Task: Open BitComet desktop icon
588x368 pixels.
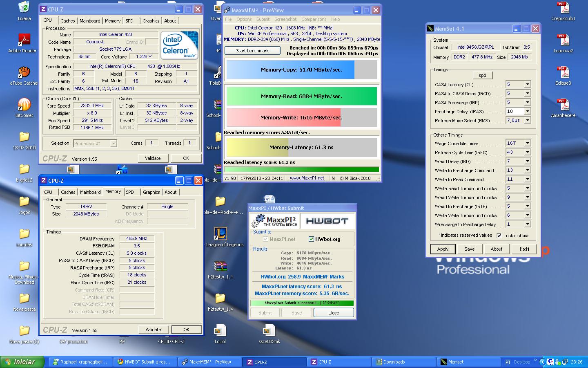Action: click(24, 108)
